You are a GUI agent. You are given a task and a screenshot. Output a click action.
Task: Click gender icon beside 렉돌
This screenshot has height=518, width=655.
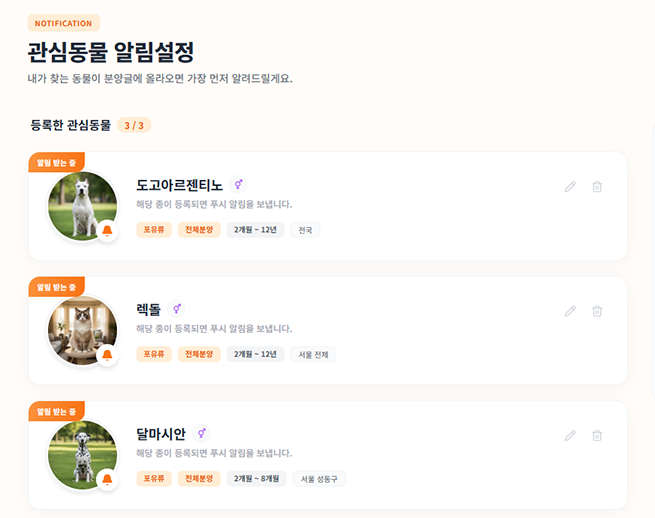[177, 309]
